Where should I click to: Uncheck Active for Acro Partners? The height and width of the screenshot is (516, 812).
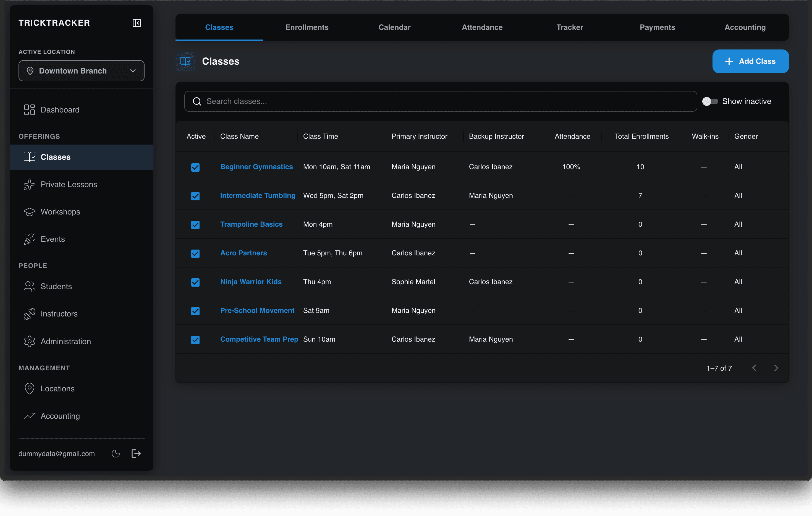[x=195, y=253]
